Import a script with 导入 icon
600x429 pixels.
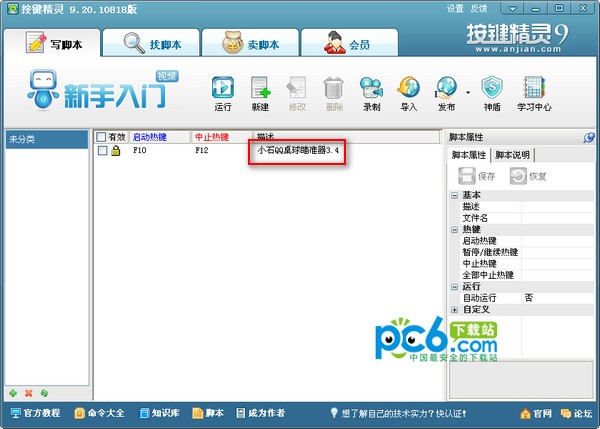pos(409,94)
